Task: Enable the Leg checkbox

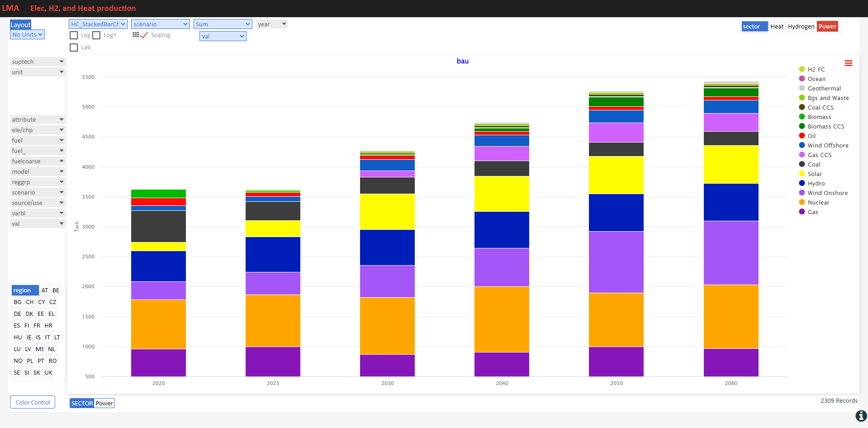Action: pyautogui.click(x=74, y=35)
